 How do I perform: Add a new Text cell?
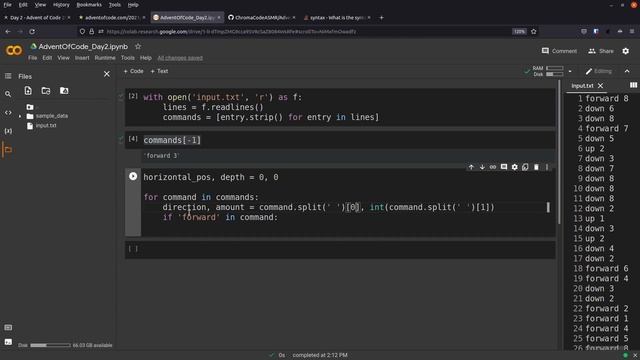pyautogui.click(x=159, y=71)
